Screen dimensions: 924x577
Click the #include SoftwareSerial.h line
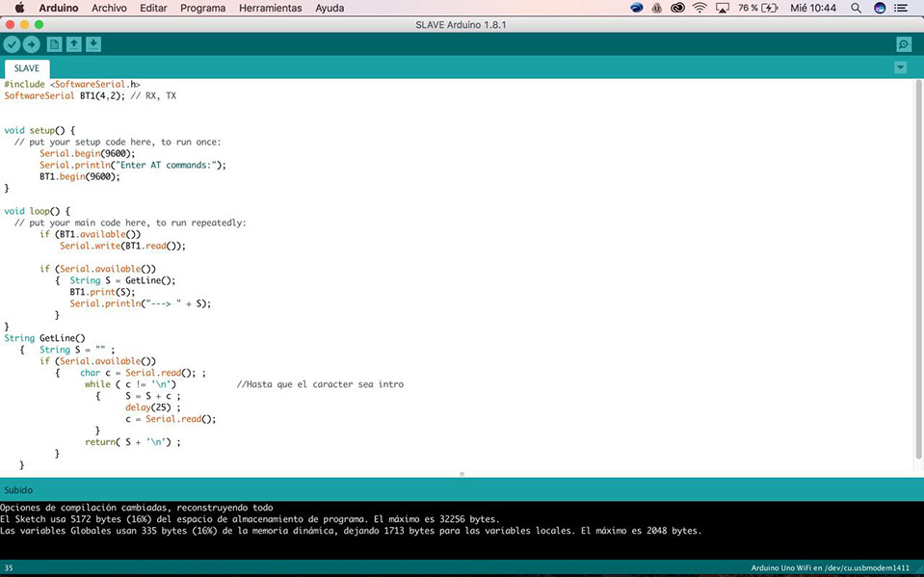point(72,84)
